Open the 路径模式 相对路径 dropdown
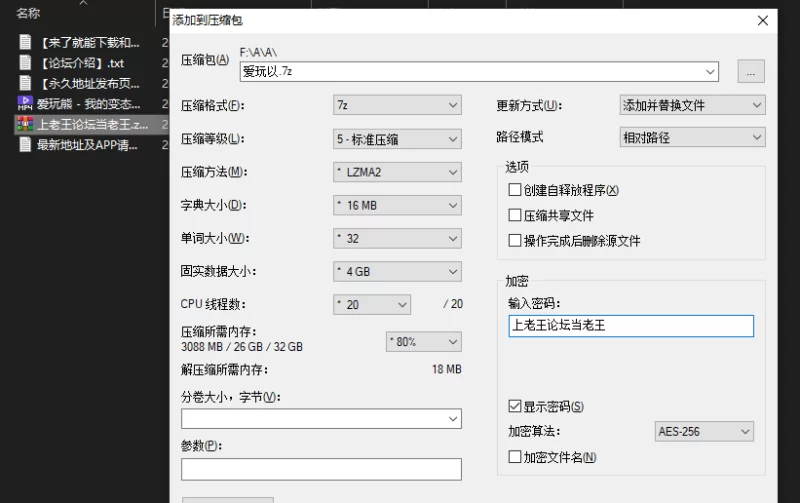 [693, 137]
